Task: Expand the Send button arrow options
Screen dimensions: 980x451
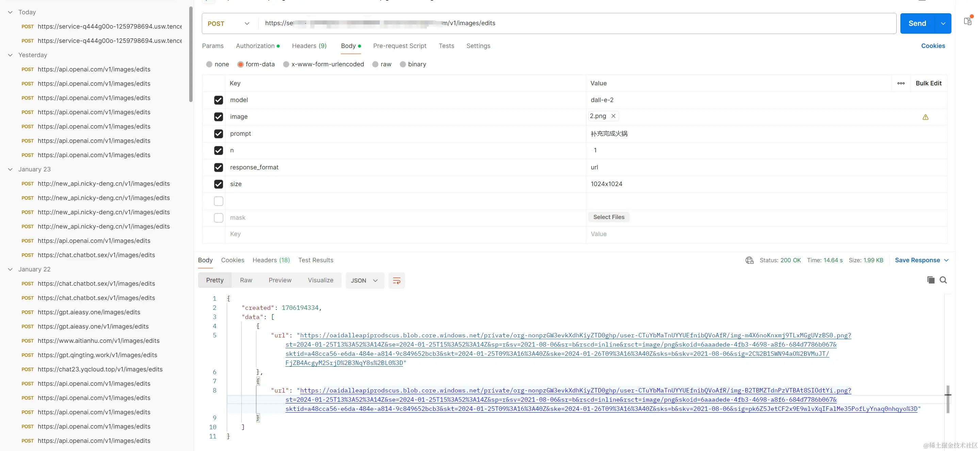Action: [x=943, y=23]
